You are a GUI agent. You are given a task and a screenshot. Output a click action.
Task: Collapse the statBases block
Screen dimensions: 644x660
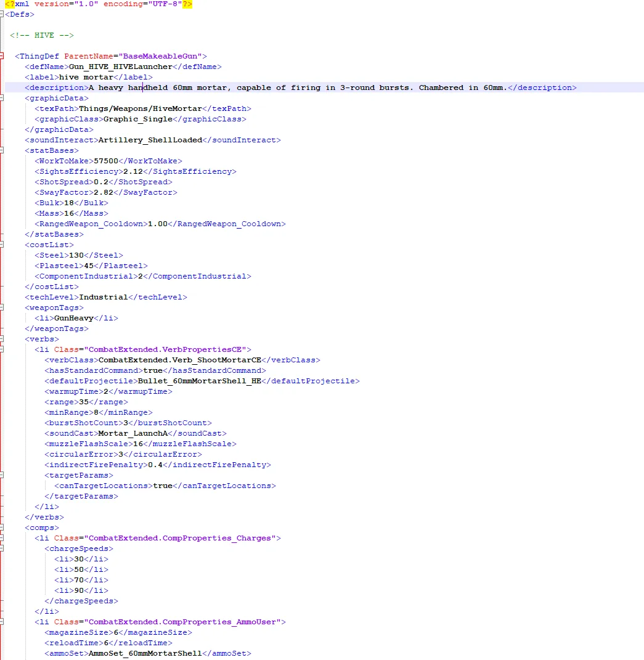pos(2,150)
